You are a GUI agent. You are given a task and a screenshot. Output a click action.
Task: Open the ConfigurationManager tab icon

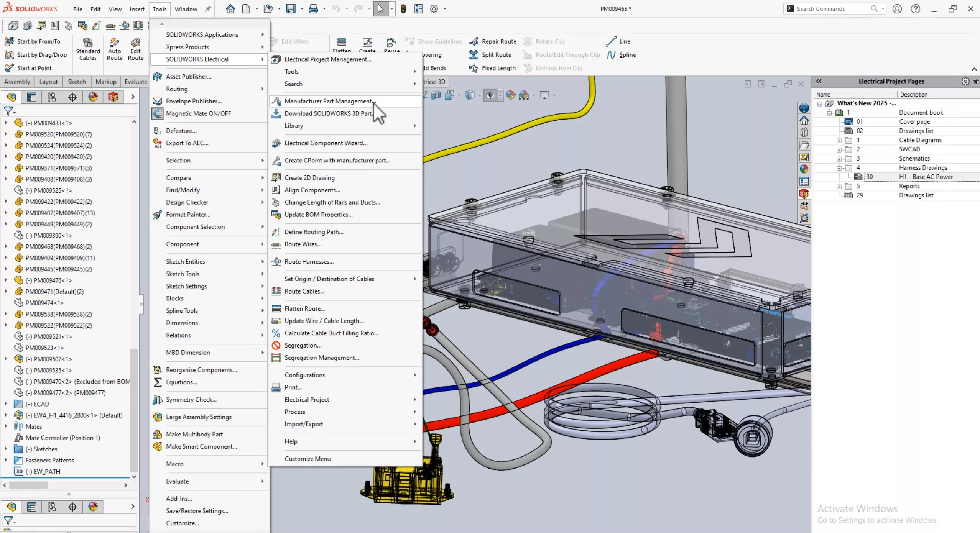click(x=52, y=97)
